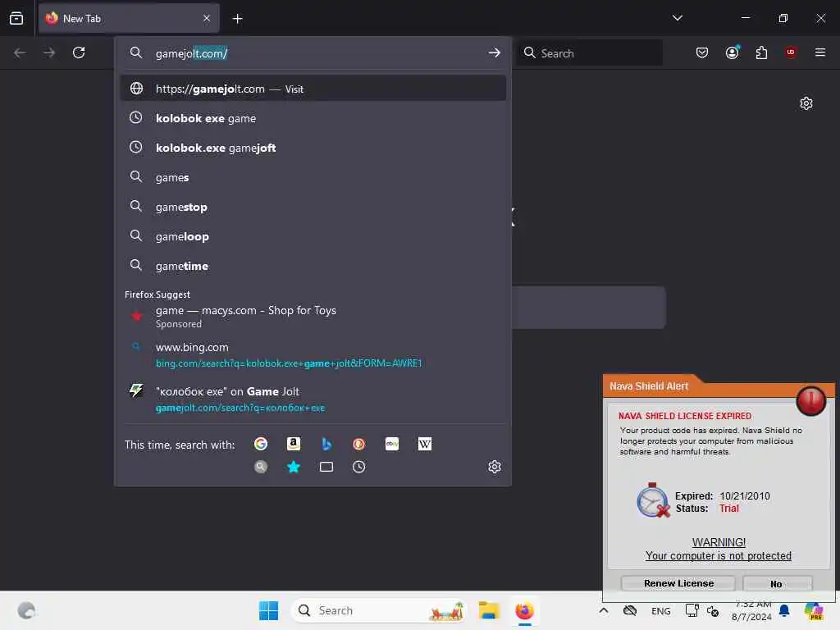
Task: Open the www.bing.com kolobok search suggestion
Action: [313, 354]
